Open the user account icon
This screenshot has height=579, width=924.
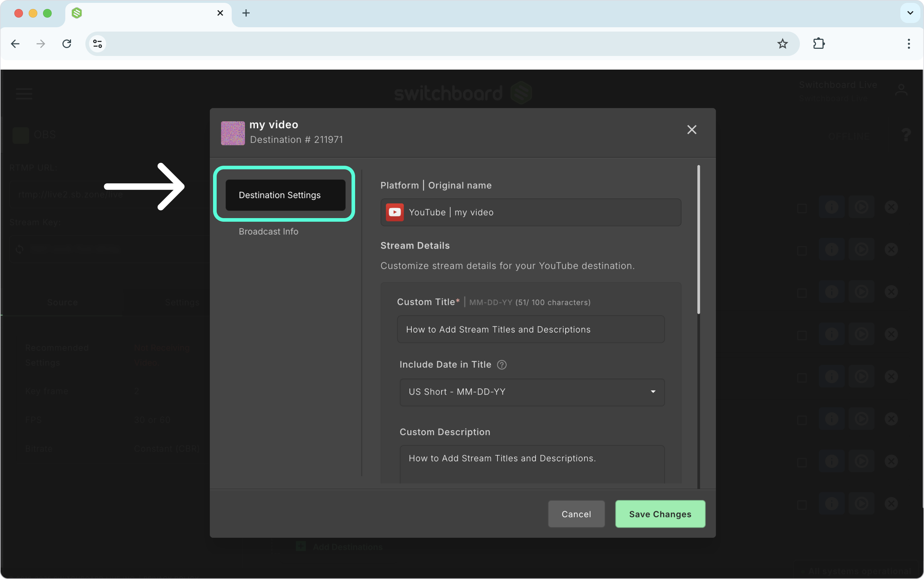click(901, 90)
